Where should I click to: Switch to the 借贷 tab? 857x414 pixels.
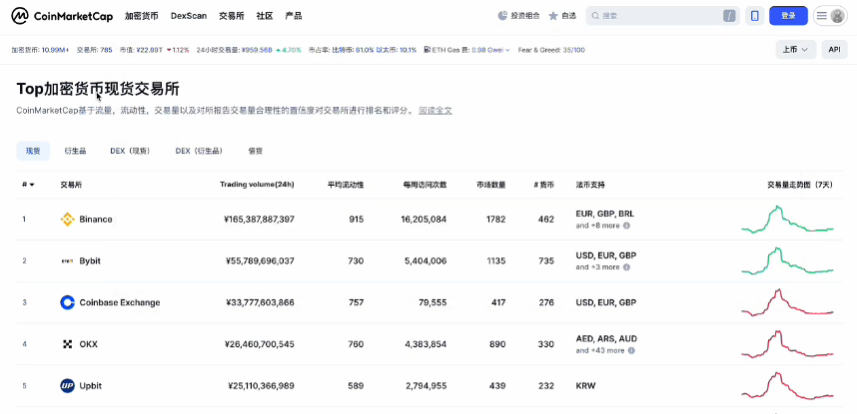(x=255, y=151)
